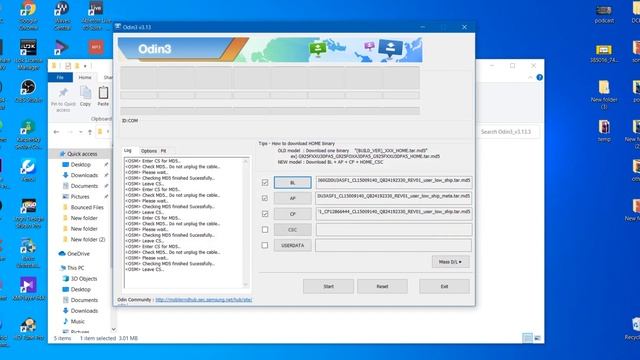Image resolution: width=640 pixels, height=360 pixels.
Task: Click the navigation pane scroll down arrow
Action: pyautogui.click(x=113, y=329)
